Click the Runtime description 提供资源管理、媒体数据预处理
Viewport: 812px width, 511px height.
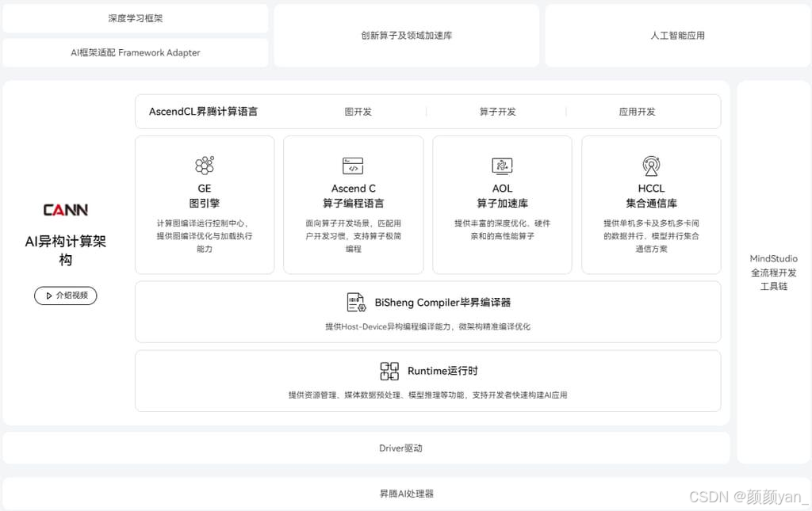[427, 395]
